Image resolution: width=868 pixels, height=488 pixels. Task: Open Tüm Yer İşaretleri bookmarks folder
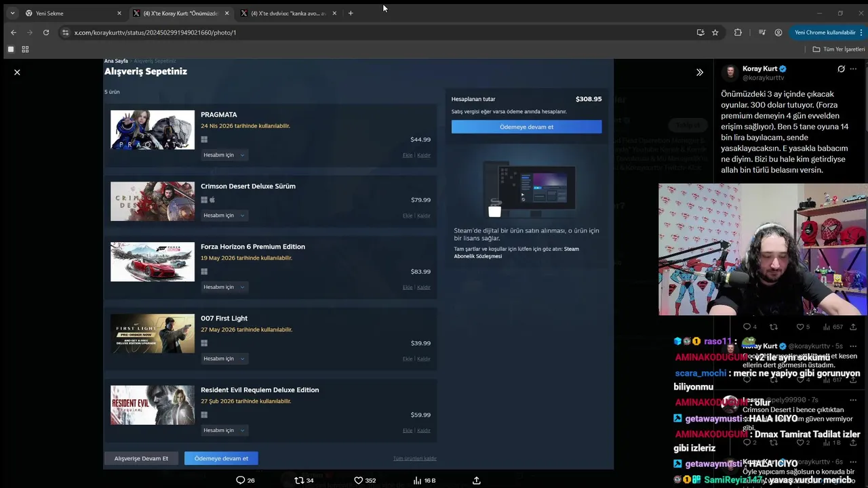(839, 49)
